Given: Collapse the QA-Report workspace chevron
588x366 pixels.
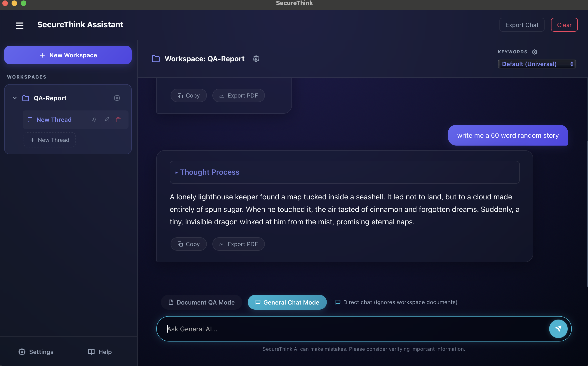Looking at the screenshot, I should pos(15,98).
